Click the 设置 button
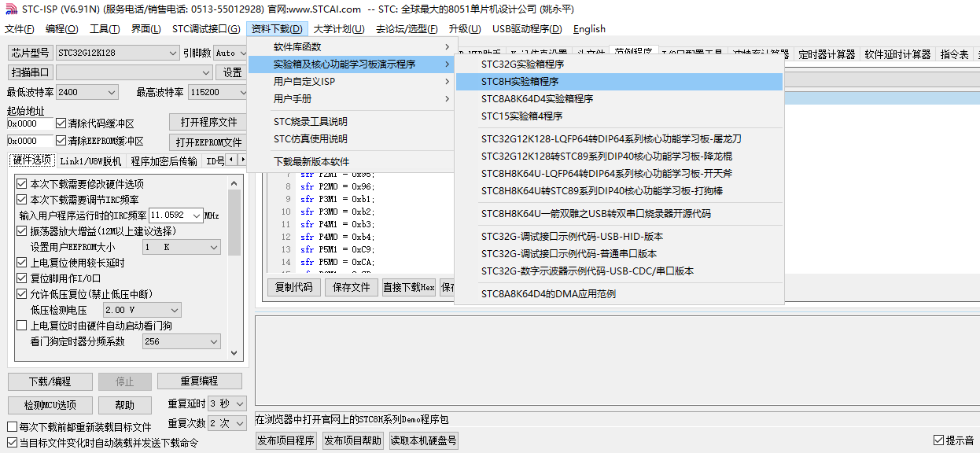The width and height of the screenshot is (980, 453). (233, 72)
